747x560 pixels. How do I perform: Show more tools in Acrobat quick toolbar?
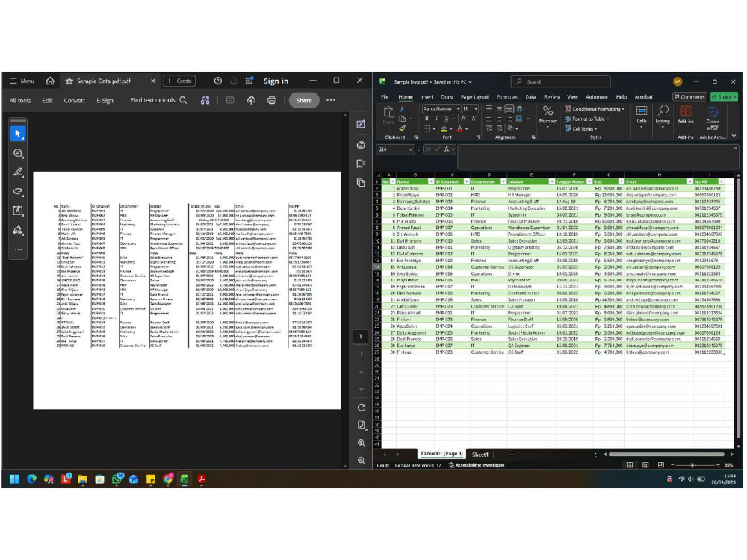click(18, 249)
